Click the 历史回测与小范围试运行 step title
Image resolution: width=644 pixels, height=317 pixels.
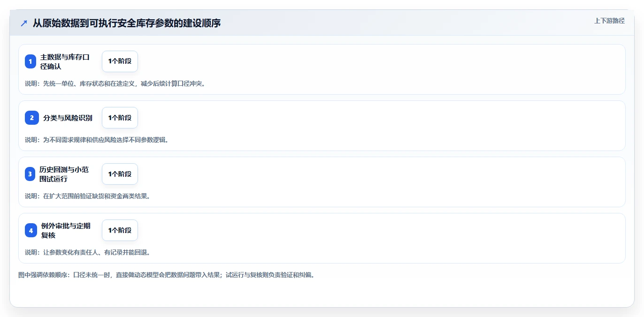[x=64, y=174]
